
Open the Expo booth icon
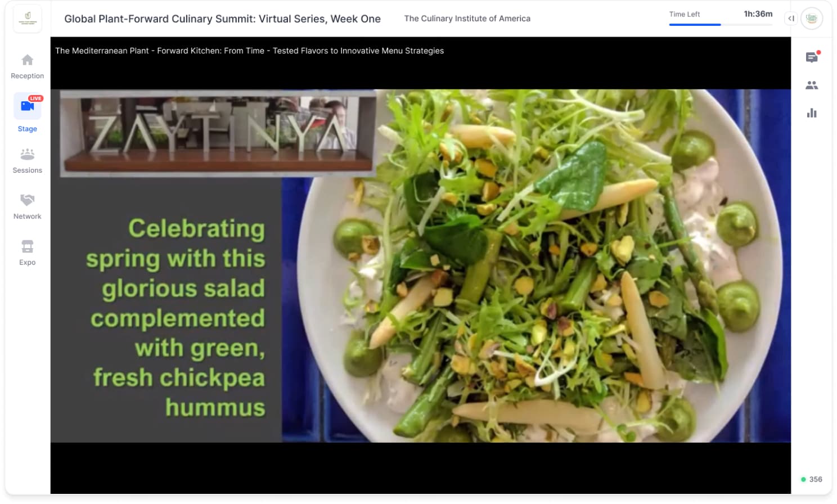click(x=27, y=246)
